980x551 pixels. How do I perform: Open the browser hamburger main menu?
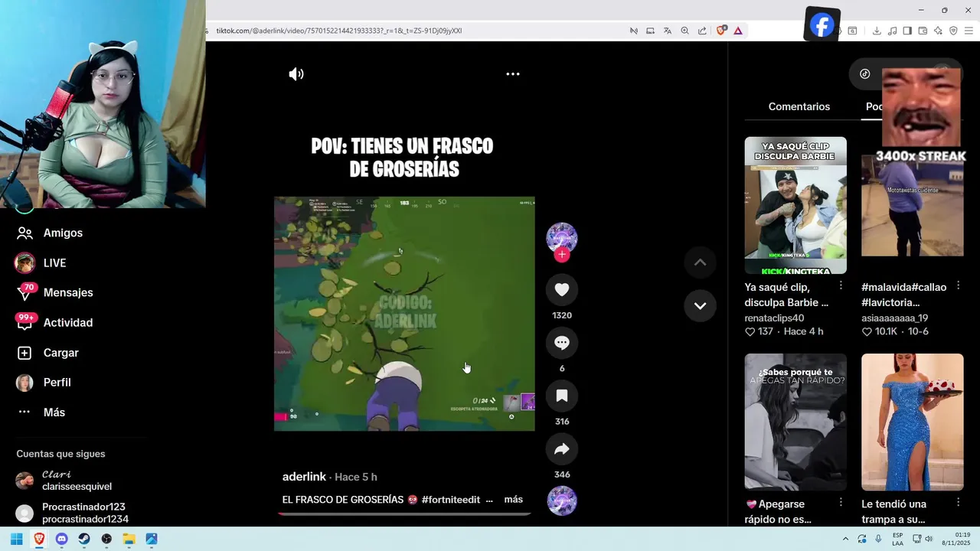click(x=969, y=31)
